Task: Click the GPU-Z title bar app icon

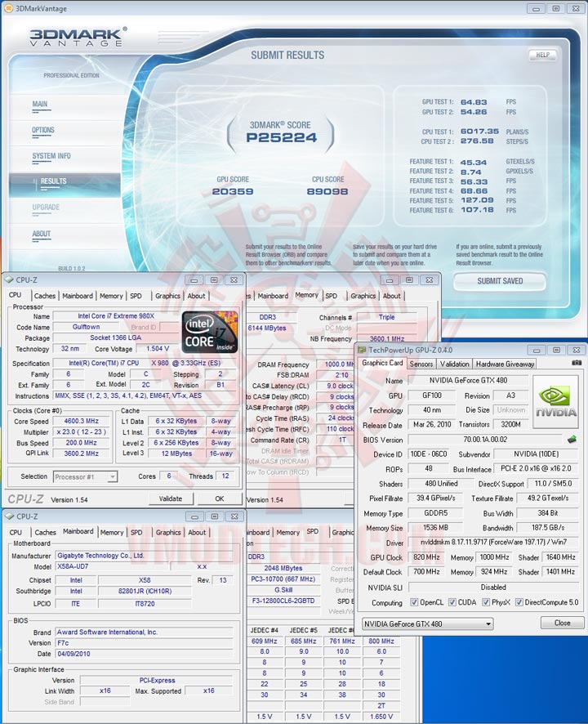Action: 362,350
